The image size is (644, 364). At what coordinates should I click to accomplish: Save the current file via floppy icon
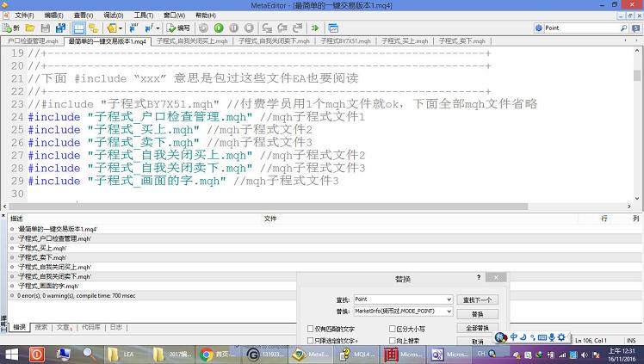(45, 28)
